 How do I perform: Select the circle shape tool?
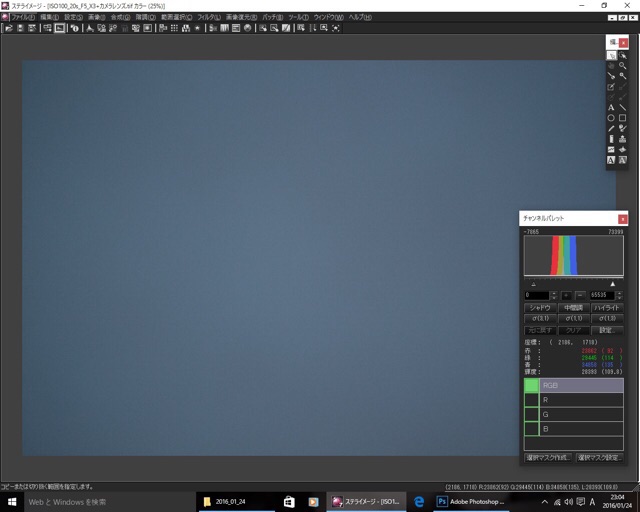click(611, 118)
